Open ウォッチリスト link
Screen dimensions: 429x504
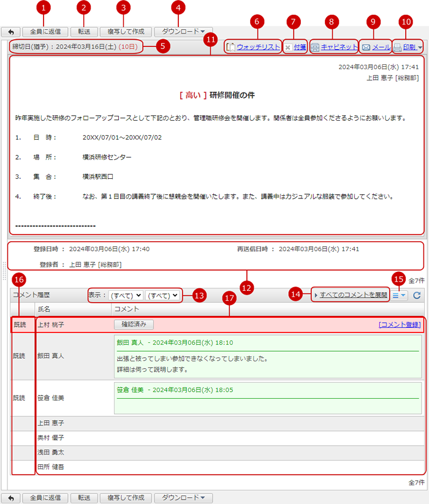point(258,47)
